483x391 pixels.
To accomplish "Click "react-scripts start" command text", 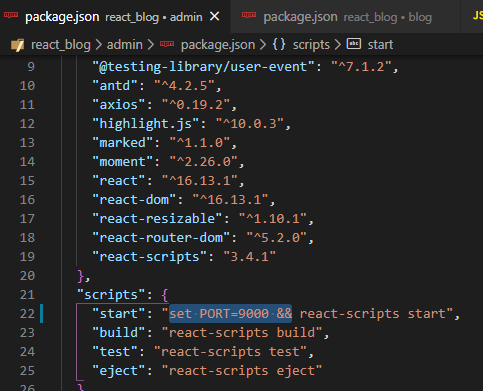I will tap(372, 314).
